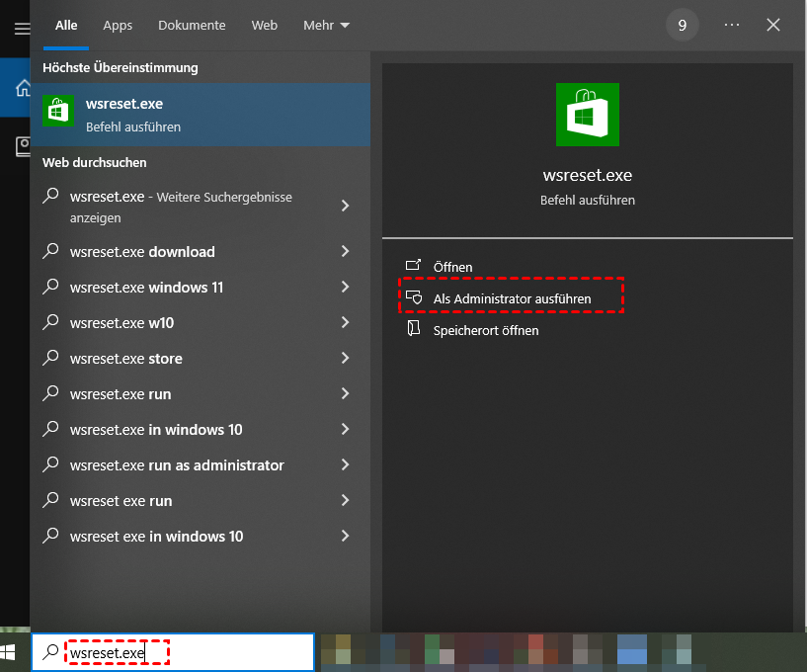Open the Mehr dropdown
Screen dimensions: 807x672
tap(327, 26)
